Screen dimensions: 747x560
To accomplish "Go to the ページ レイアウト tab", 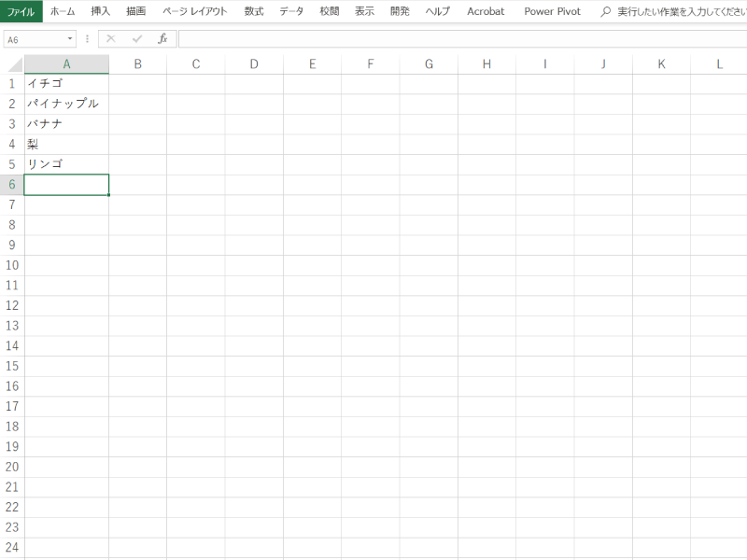I will click(x=194, y=12).
